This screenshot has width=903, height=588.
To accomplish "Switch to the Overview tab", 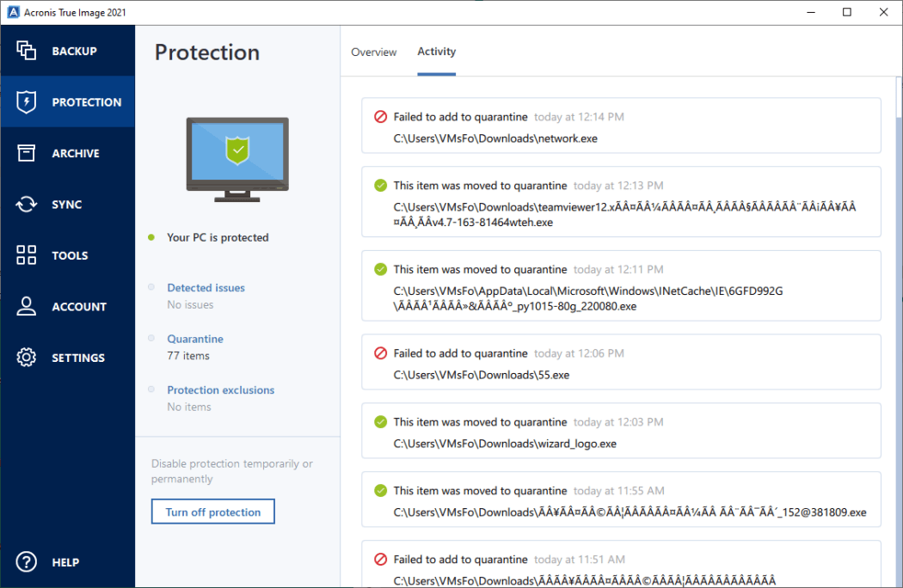I will pos(373,52).
